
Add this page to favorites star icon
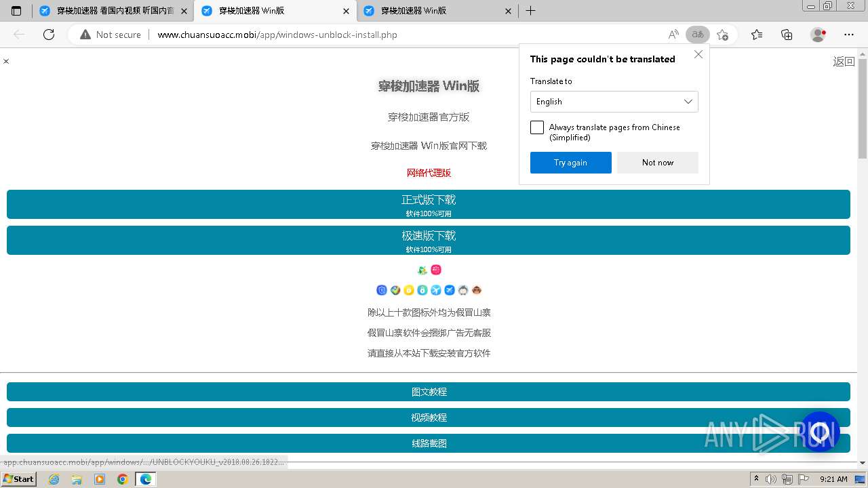(723, 35)
